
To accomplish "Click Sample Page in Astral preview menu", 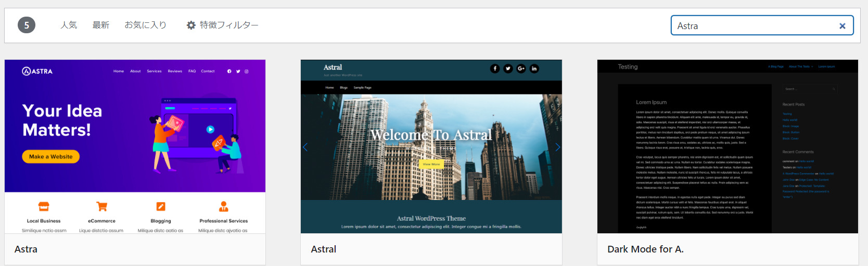I will click(363, 87).
